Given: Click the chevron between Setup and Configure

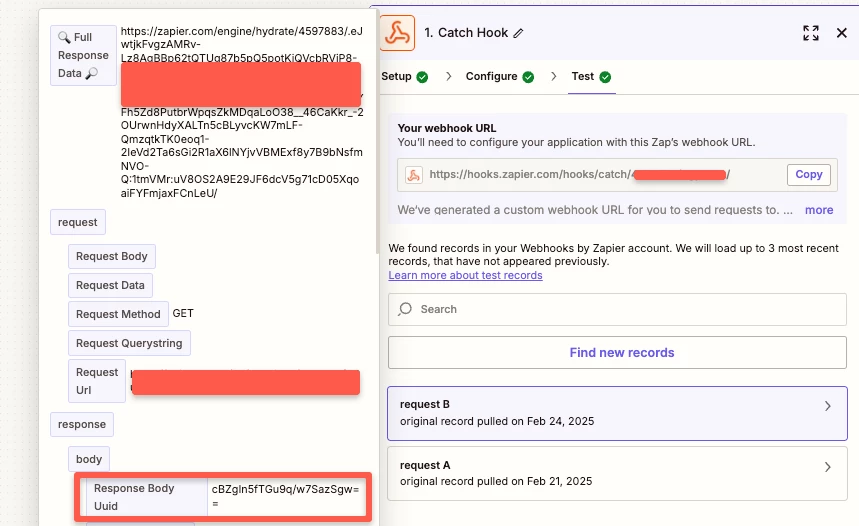Looking at the screenshot, I should (x=449, y=77).
